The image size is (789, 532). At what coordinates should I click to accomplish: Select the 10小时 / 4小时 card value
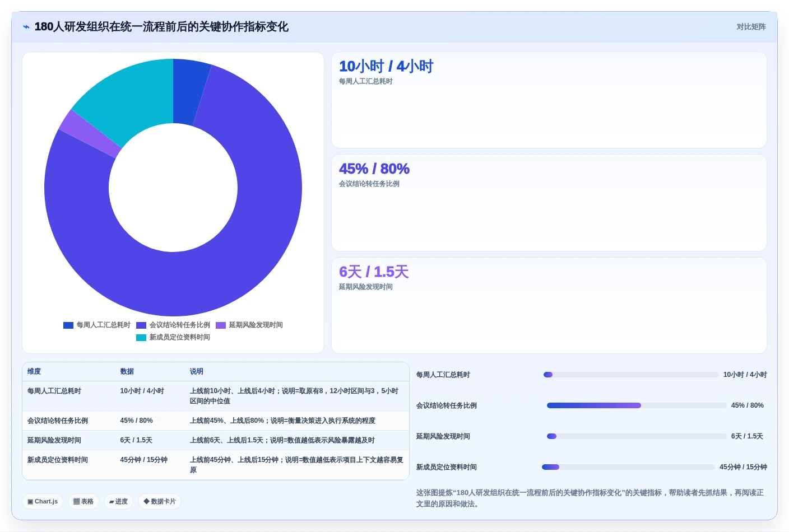386,67
